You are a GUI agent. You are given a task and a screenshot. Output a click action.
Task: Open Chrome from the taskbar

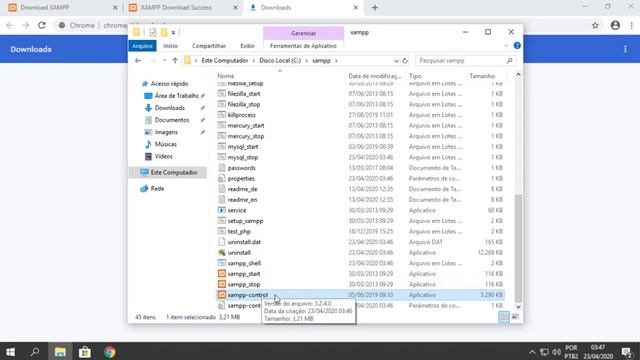pos(109,351)
